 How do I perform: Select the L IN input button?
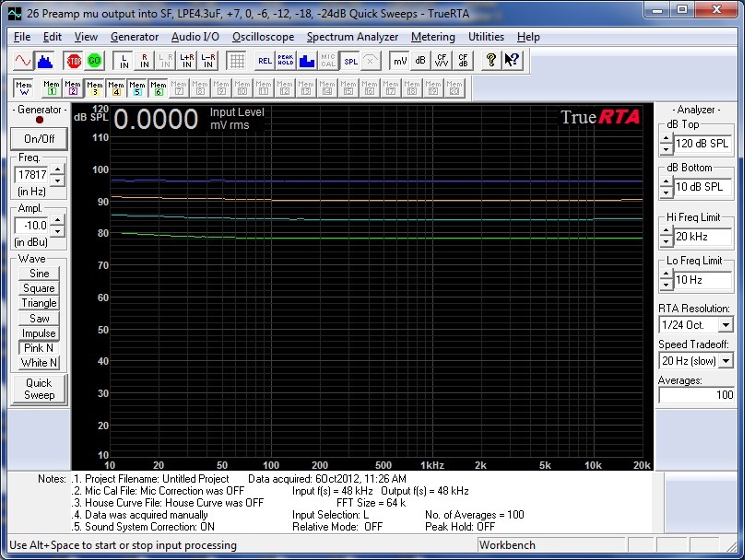tap(124, 61)
